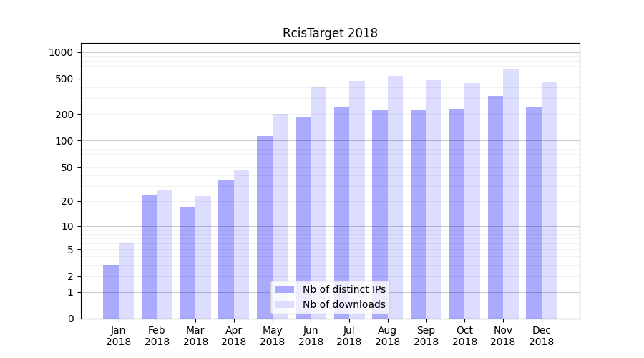The width and height of the screenshot is (644, 358).
Task: Click the Nov 2018 downloads bar
Action: [x=511, y=193]
